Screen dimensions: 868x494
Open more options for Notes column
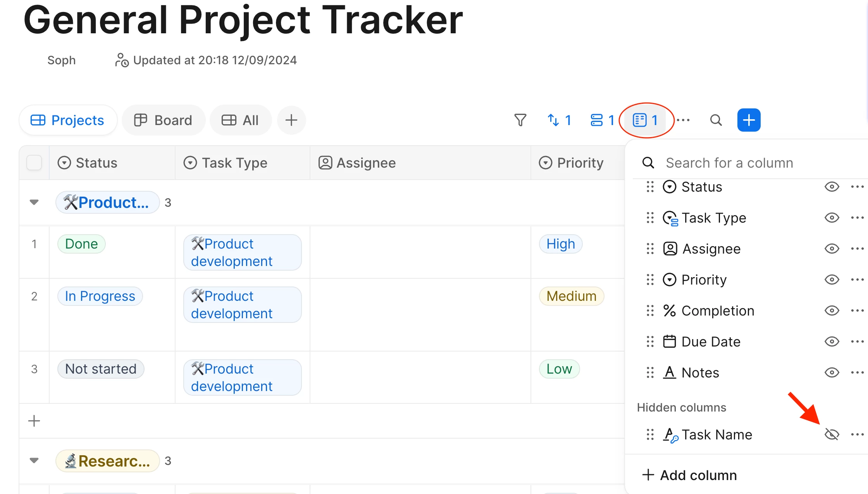(857, 372)
